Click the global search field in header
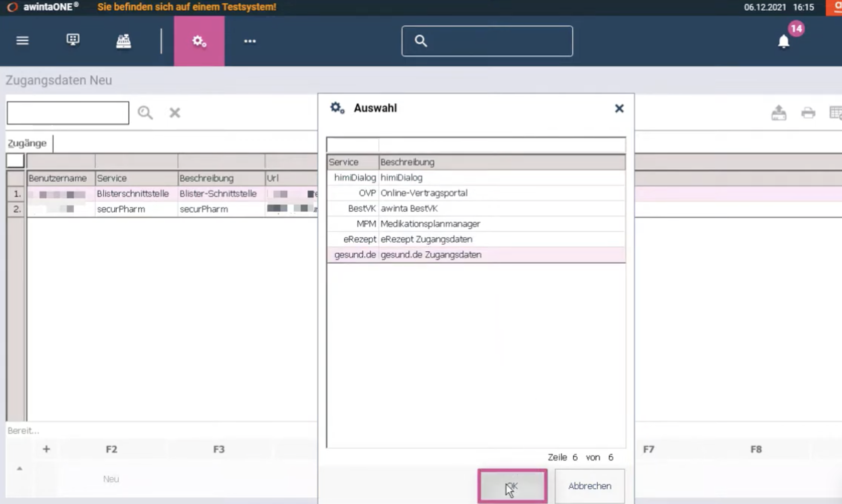This screenshot has width=842, height=504. point(487,41)
